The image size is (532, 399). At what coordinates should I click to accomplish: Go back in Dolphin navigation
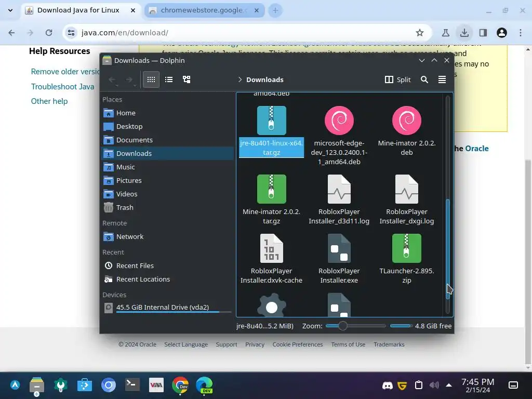point(112,79)
